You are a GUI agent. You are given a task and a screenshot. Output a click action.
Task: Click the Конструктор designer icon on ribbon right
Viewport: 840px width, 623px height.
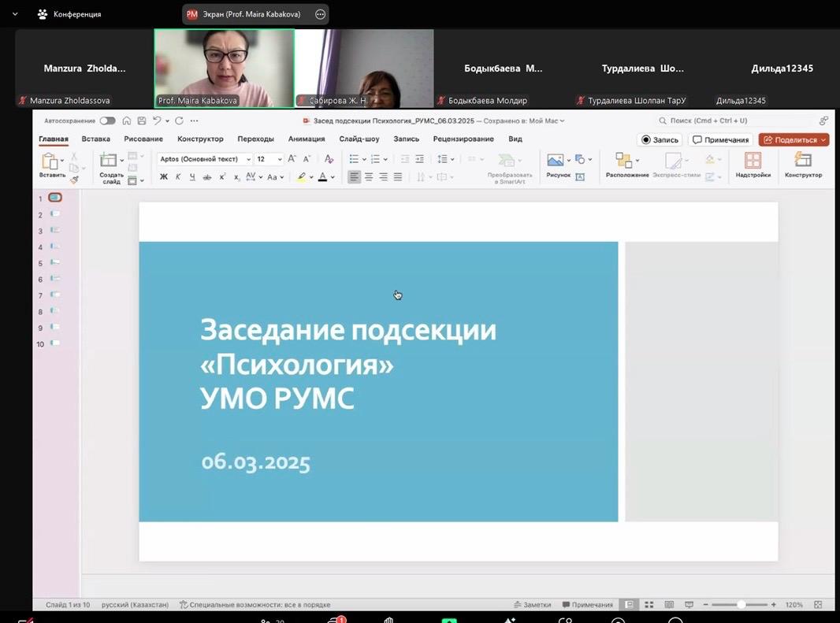[802, 160]
